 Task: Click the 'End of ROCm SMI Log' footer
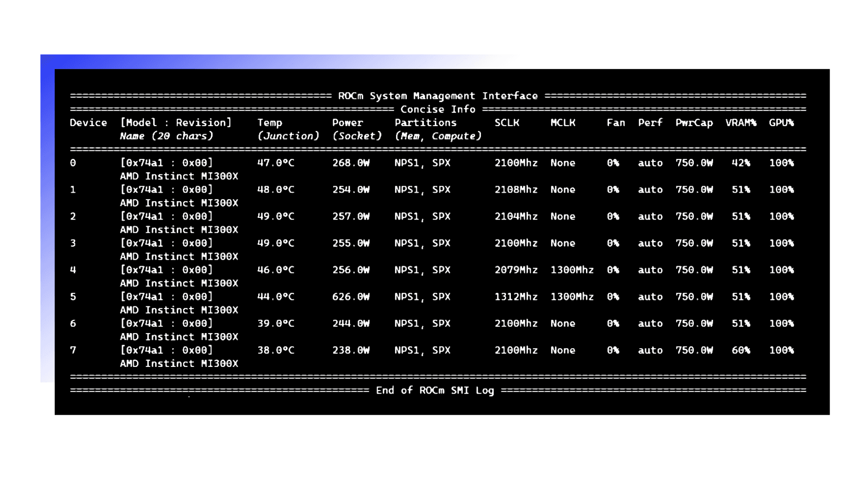pos(435,390)
